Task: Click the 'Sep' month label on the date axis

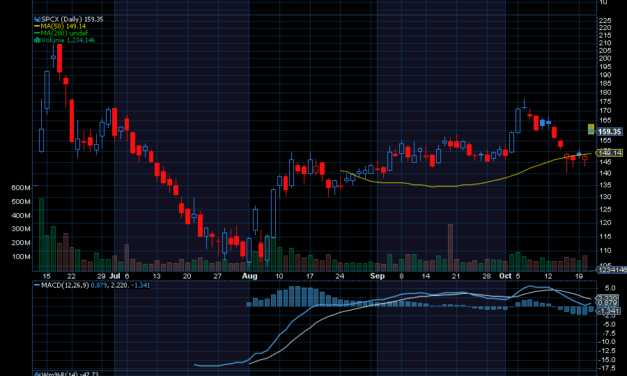Action: coord(377,276)
